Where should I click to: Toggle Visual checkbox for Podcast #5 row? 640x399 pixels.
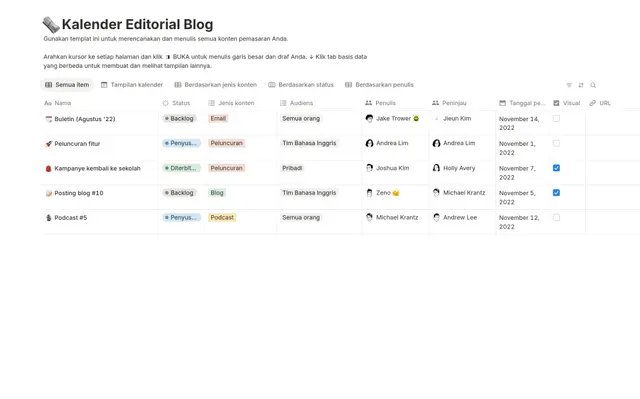(x=556, y=218)
